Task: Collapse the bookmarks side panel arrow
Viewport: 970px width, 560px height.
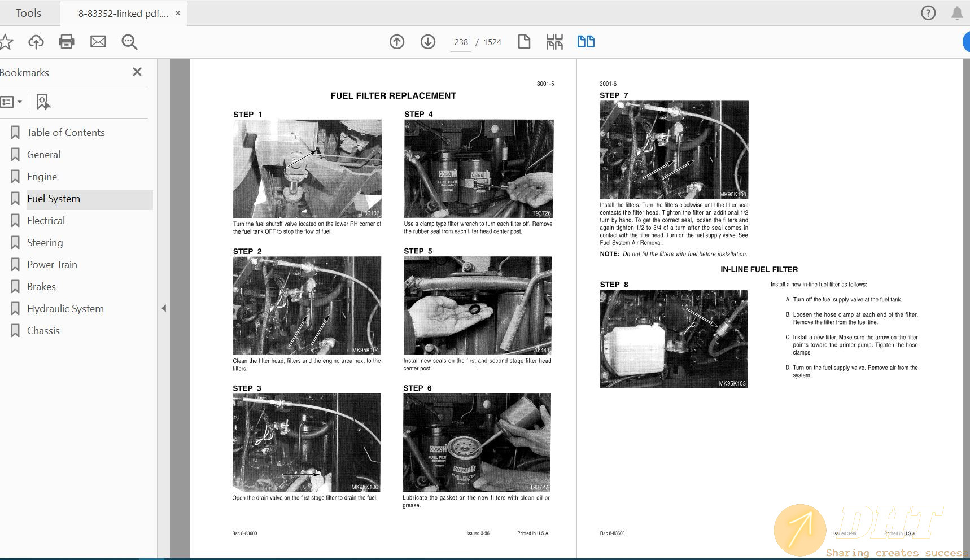Action: click(x=164, y=308)
